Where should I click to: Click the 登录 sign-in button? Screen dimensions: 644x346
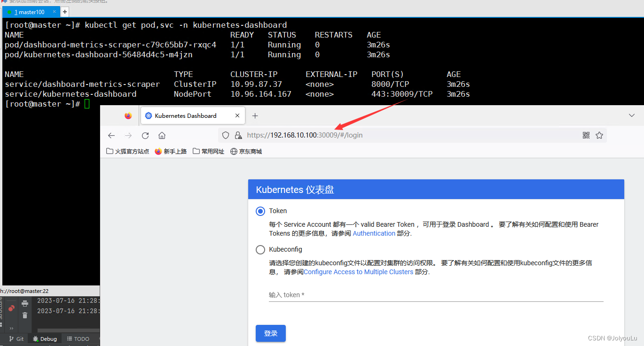(x=271, y=333)
